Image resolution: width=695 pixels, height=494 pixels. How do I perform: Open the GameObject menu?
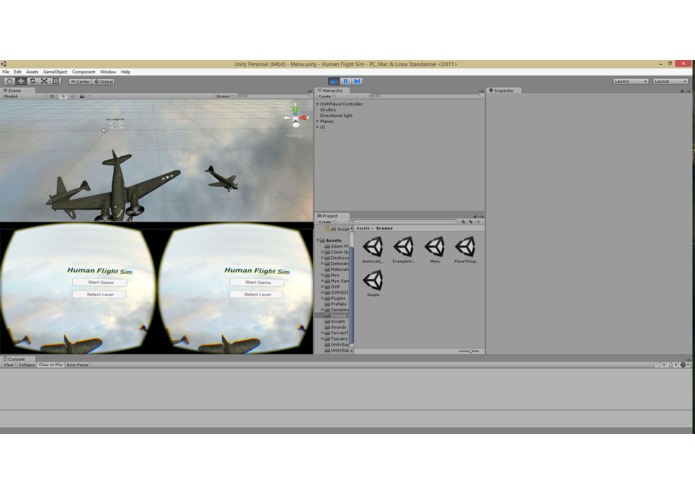click(55, 72)
